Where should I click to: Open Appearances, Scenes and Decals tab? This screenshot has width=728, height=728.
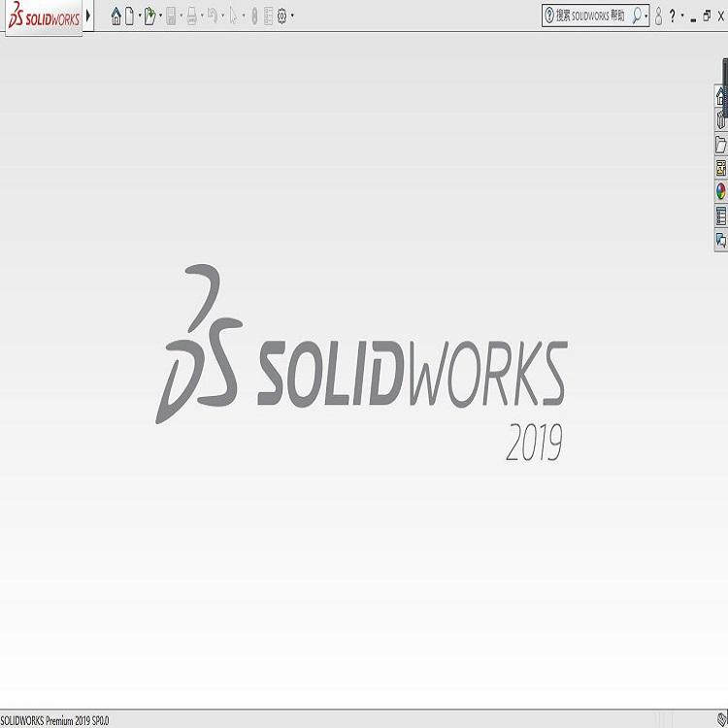point(720,191)
